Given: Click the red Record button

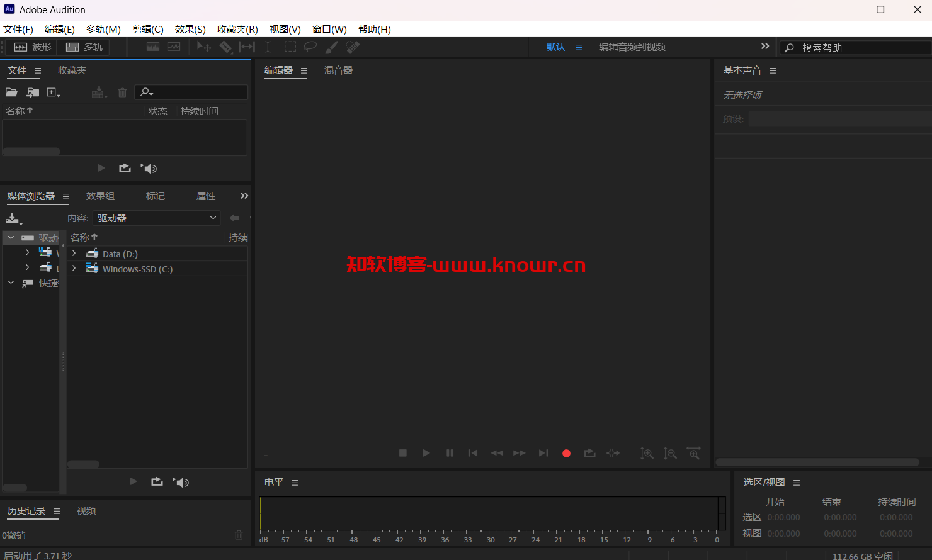Looking at the screenshot, I should [566, 453].
